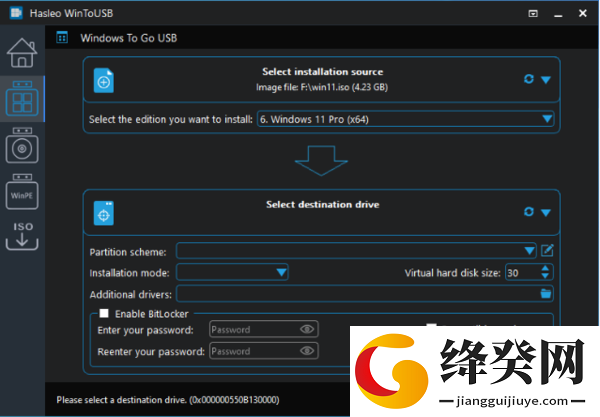Minimize the Hasleo WinToUSB window
This screenshot has width=600, height=417.
coord(558,14)
